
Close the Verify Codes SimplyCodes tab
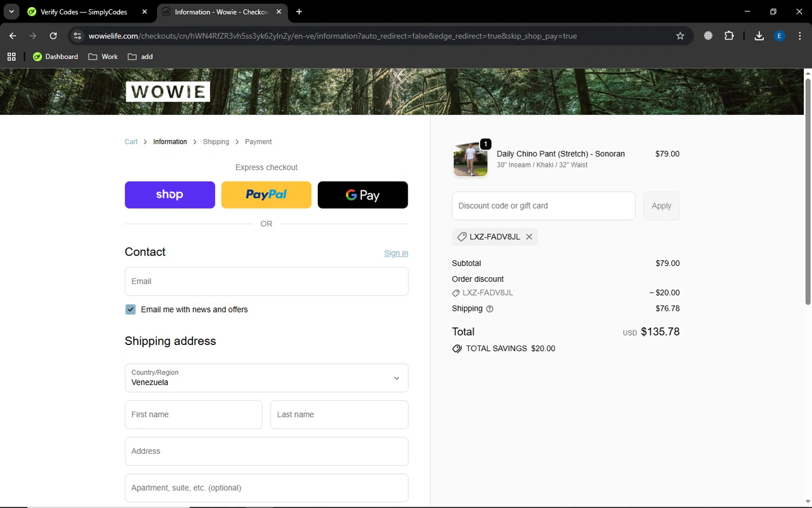tap(145, 11)
